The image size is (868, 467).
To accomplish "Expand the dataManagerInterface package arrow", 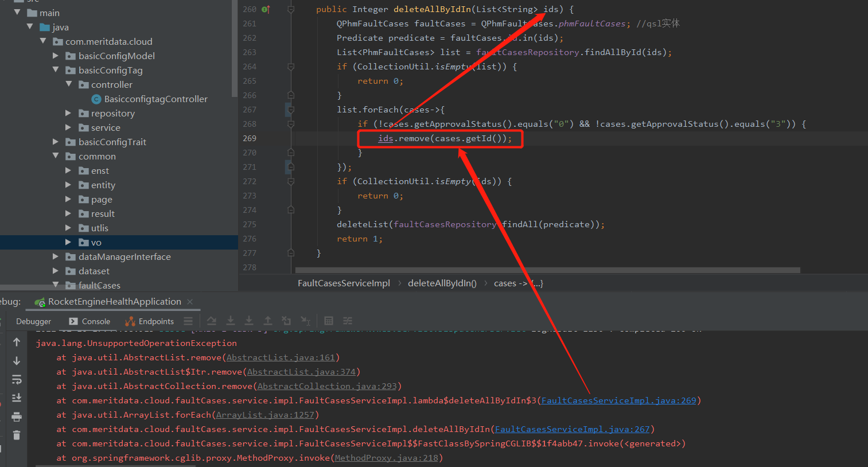I will (56, 256).
